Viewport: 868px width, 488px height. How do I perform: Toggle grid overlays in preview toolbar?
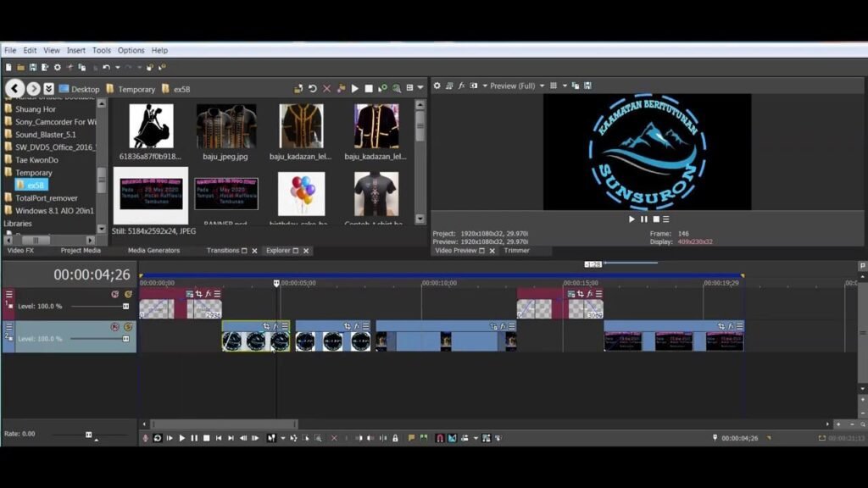point(553,86)
